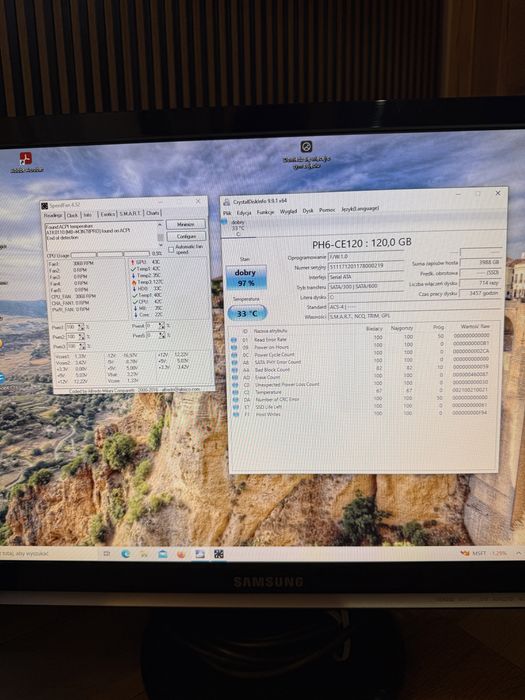Open the Adobe Reader desktop shortcut
The image size is (525, 700).
pos(26,162)
